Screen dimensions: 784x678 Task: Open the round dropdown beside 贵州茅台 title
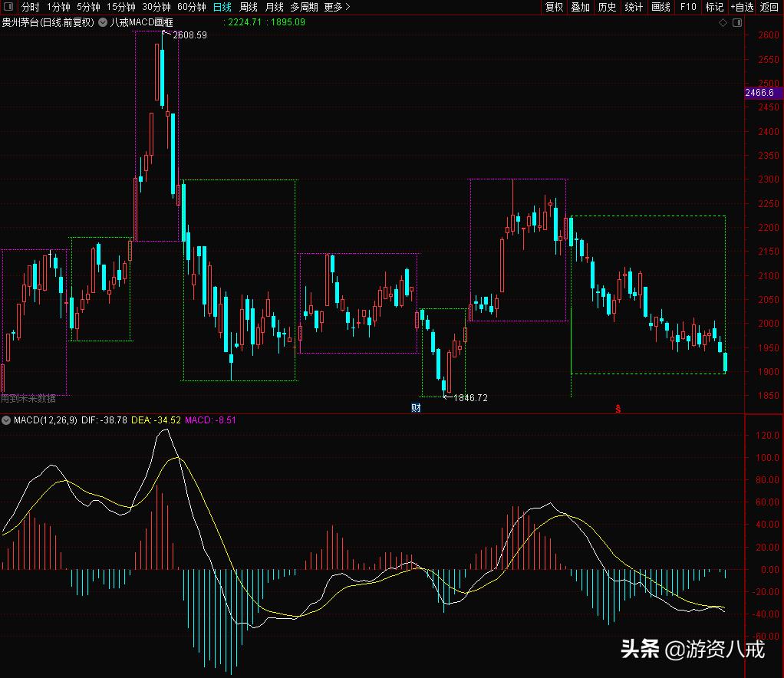click(102, 22)
